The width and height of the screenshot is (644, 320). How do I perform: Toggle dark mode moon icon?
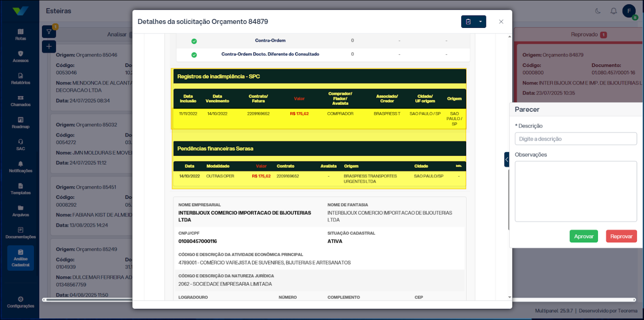click(x=598, y=11)
